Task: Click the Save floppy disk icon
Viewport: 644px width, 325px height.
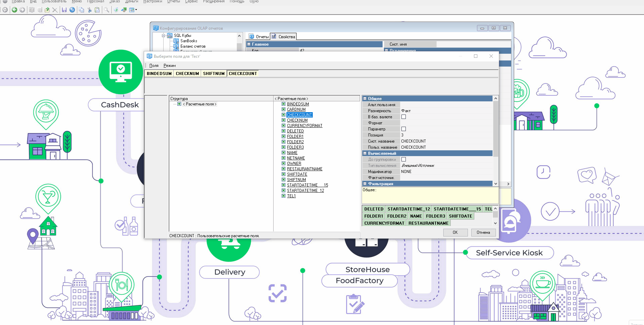Action: point(64,10)
